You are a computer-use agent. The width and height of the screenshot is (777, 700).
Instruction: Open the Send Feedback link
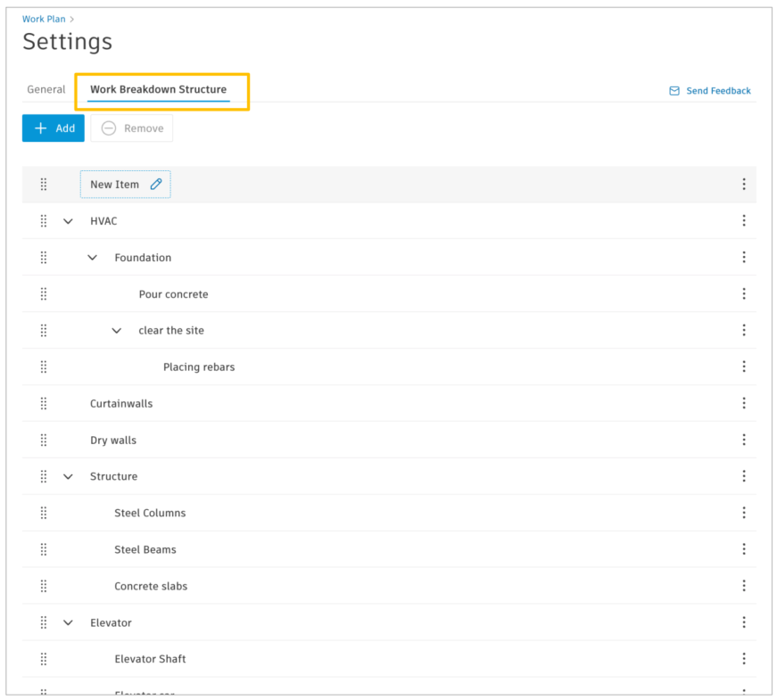tap(710, 91)
